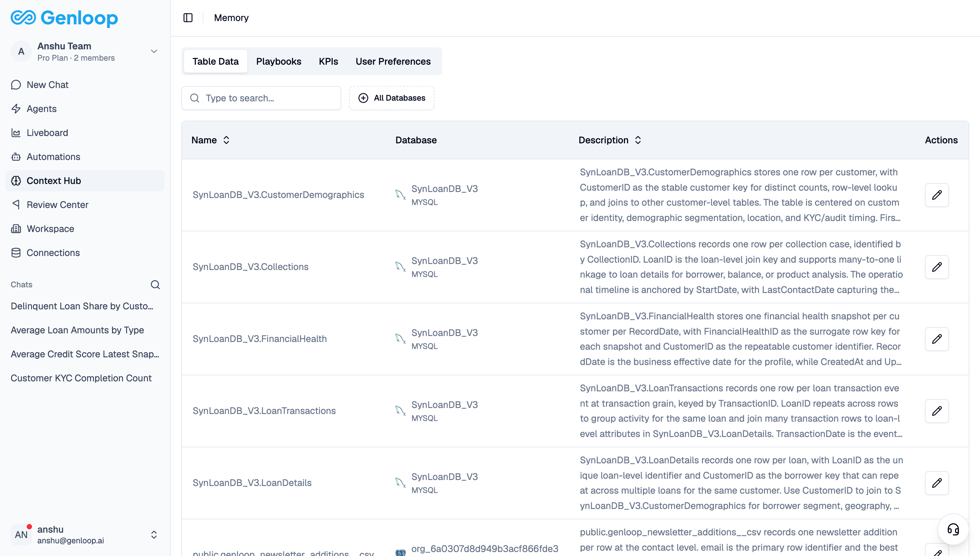
Task: Click the FinancialHealth description text
Action: click(741, 339)
